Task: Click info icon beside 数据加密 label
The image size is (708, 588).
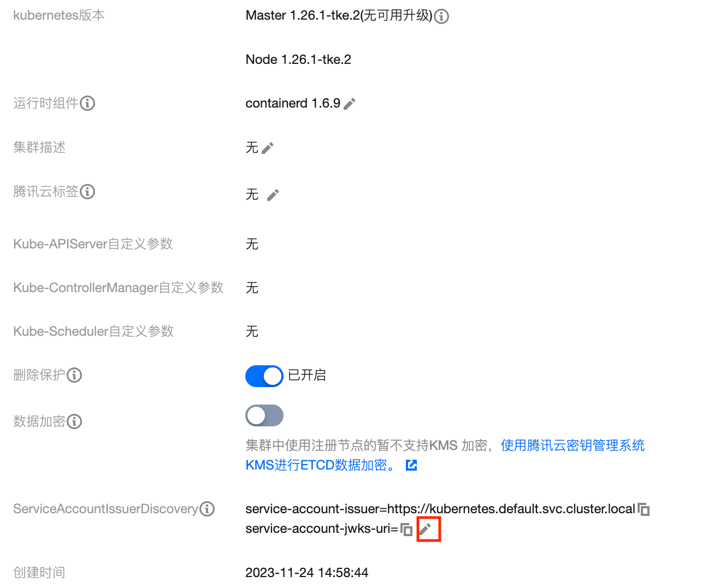Action: click(x=74, y=421)
